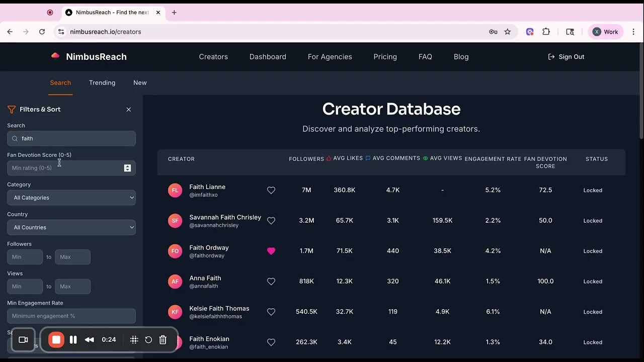Delete the recording with trash icon
This screenshot has width=644, height=362.
pos(163,340)
